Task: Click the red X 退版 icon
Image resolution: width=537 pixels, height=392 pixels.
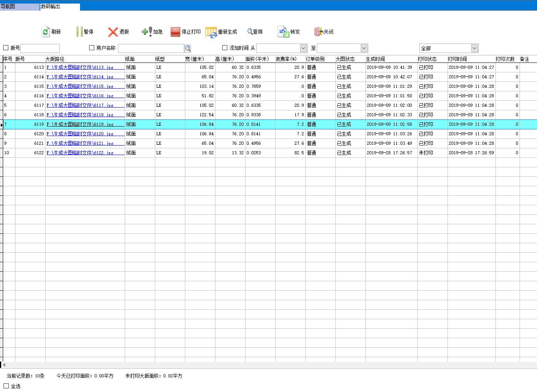Action: coord(113,32)
